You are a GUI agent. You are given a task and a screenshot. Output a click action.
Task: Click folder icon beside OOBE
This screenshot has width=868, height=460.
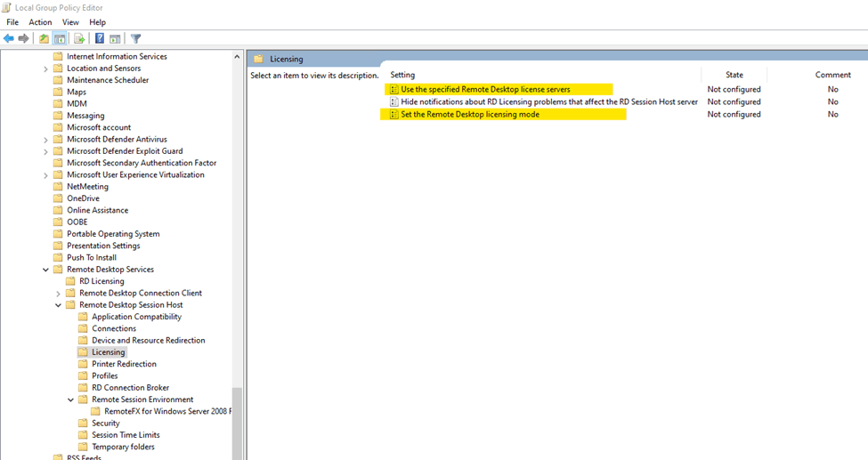pos(58,222)
